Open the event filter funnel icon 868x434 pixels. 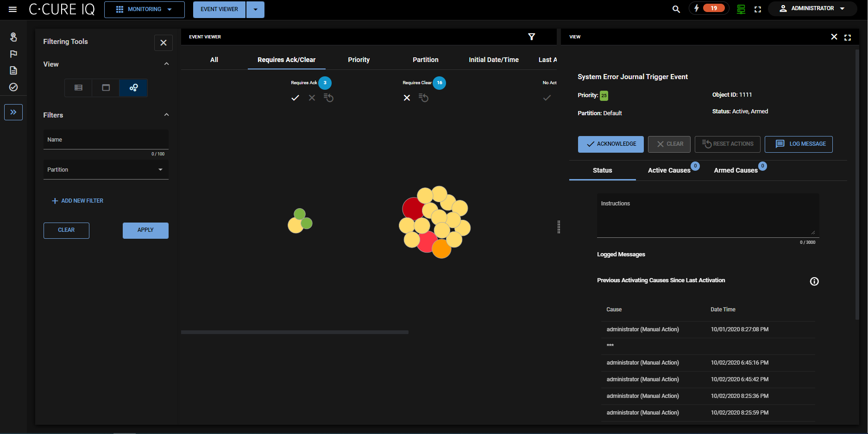tap(531, 37)
